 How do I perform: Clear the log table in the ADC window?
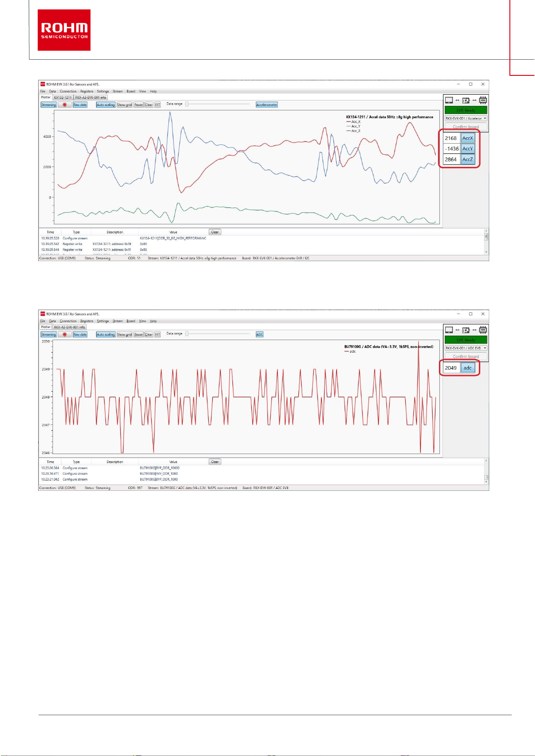215,462
